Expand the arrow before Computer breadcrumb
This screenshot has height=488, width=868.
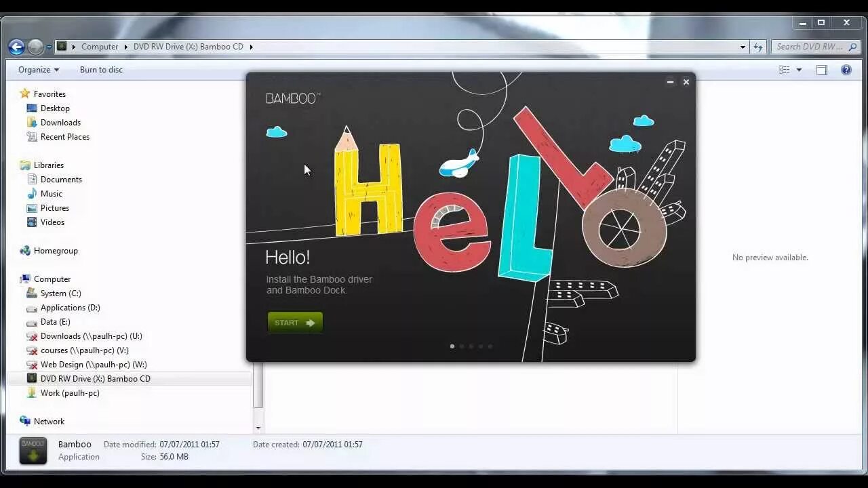coord(74,47)
